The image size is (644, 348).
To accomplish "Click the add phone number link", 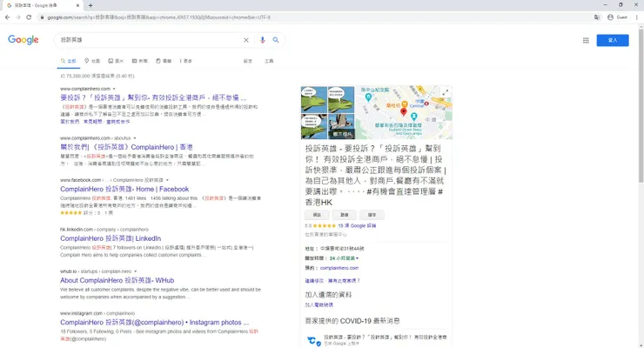I will click(x=319, y=304).
